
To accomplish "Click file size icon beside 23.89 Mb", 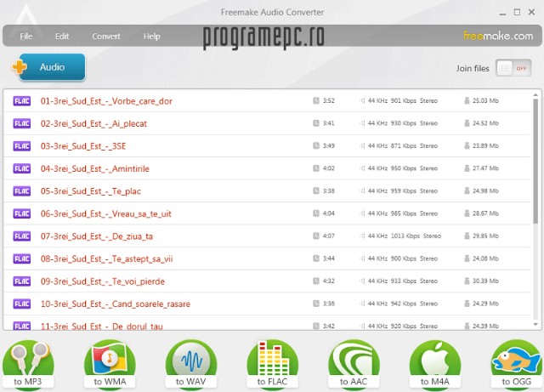I will tap(467, 145).
